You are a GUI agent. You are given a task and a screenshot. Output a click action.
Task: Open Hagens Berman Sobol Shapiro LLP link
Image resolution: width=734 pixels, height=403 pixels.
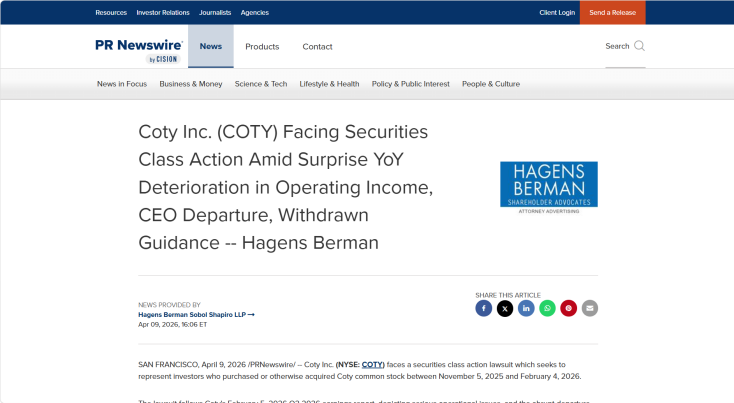[196, 315]
